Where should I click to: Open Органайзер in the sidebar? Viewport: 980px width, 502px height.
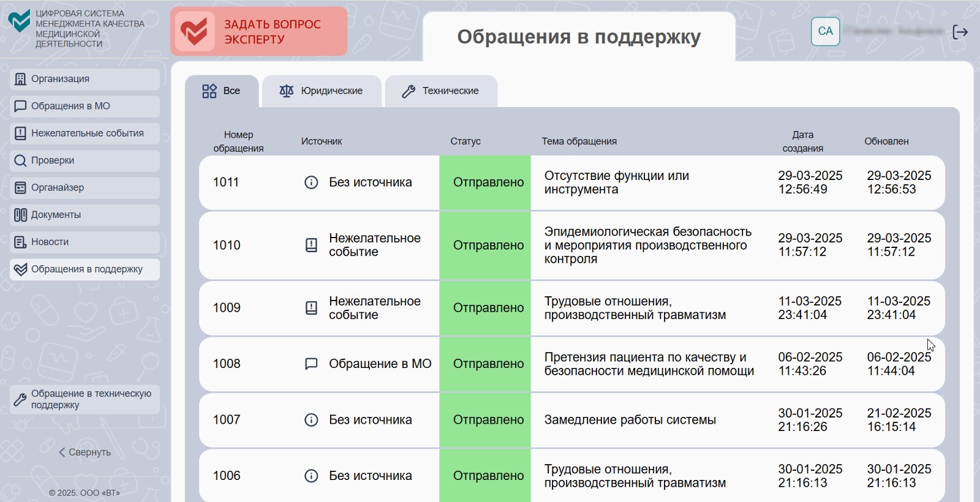pyautogui.click(x=85, y=188)
